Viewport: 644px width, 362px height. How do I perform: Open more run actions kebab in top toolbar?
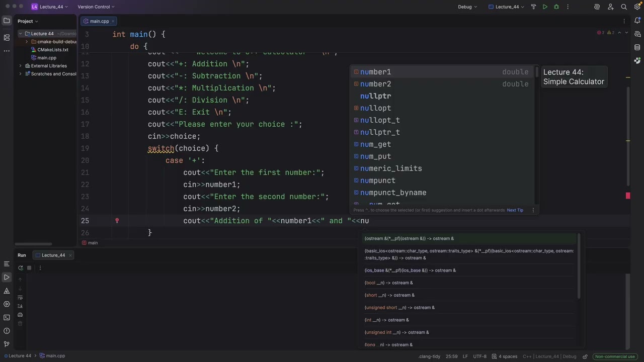click(x=568, y=7)
